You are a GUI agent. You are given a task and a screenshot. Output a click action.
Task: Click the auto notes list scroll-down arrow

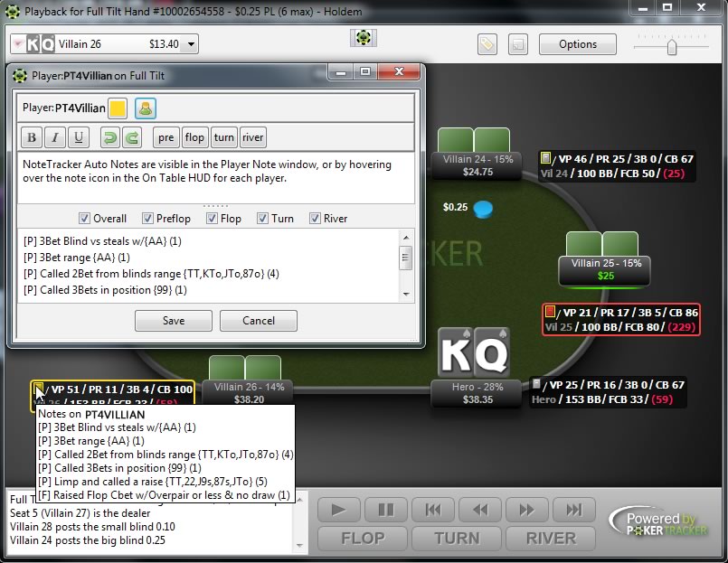point(406,294)
